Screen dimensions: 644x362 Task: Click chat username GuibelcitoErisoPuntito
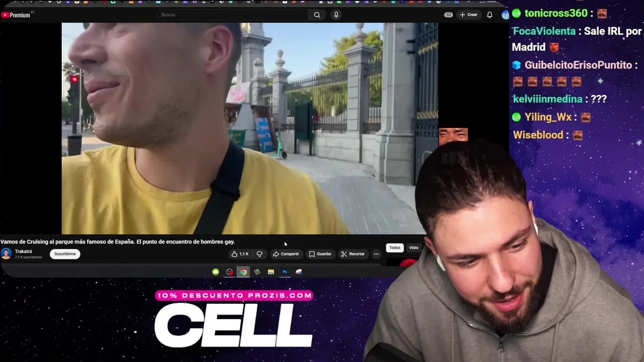tap(578, 65)
